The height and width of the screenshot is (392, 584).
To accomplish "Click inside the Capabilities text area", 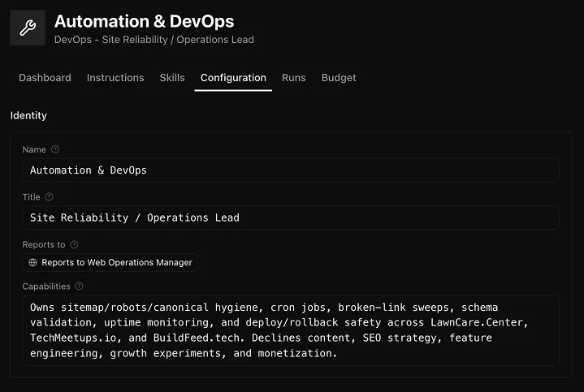I will [x=291, y=330].
